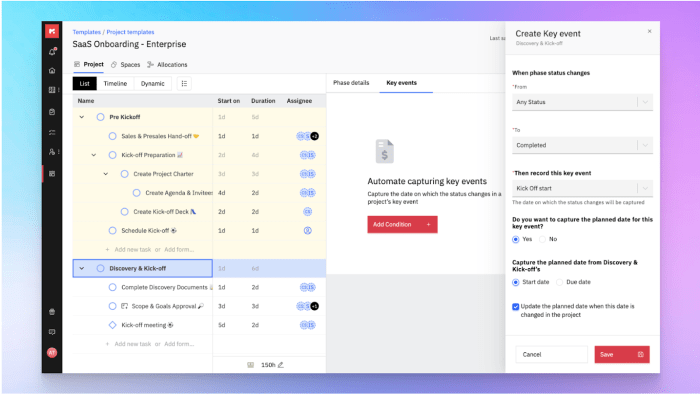Click milestone diamond of Kick-off meeting

tap(112, 325)
